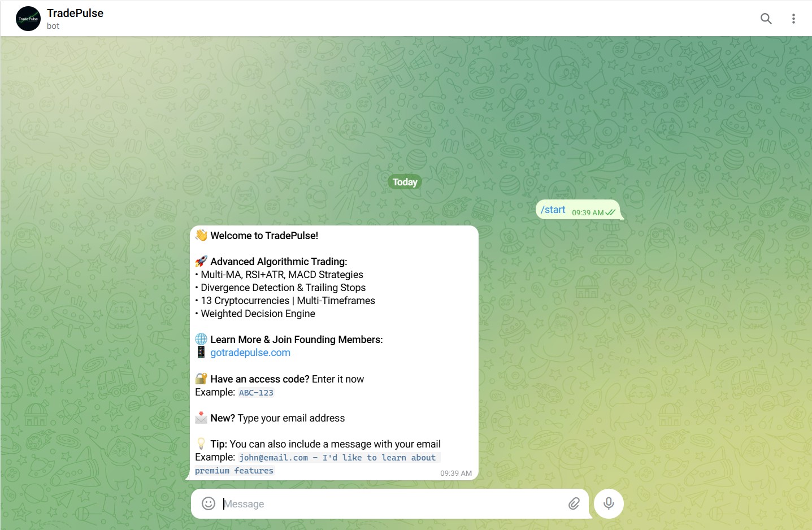The image size is (812, 530).
Task: Click '13 Cryptocurrencies | Multi-Timeframes' line
Action: [x=288, y=301]
